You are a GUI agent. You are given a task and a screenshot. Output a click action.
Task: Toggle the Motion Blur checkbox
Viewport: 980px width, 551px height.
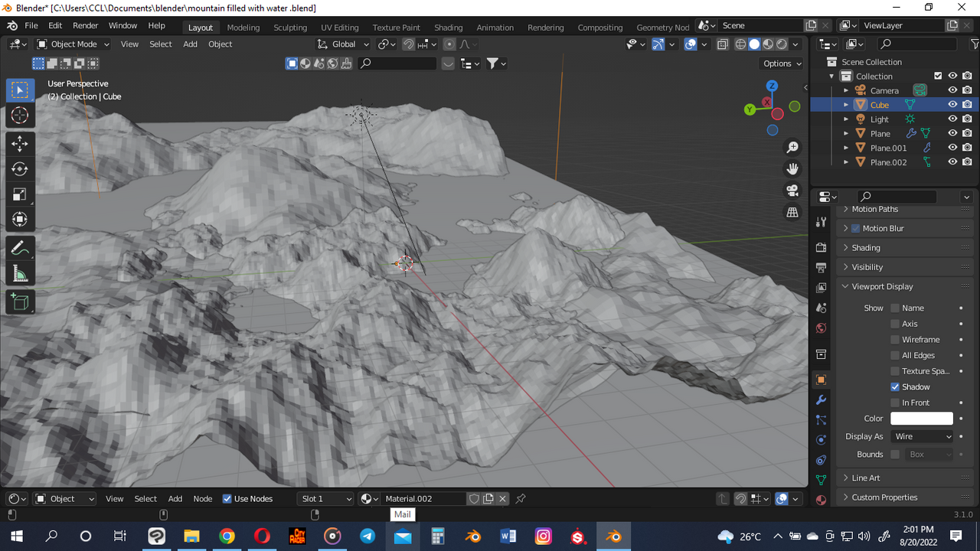pyautogui.click(x=856, y=228)
